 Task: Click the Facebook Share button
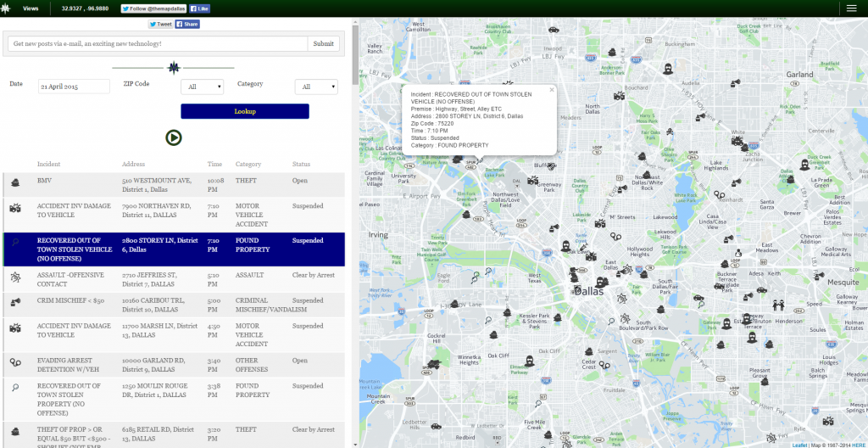click(187, 25)
